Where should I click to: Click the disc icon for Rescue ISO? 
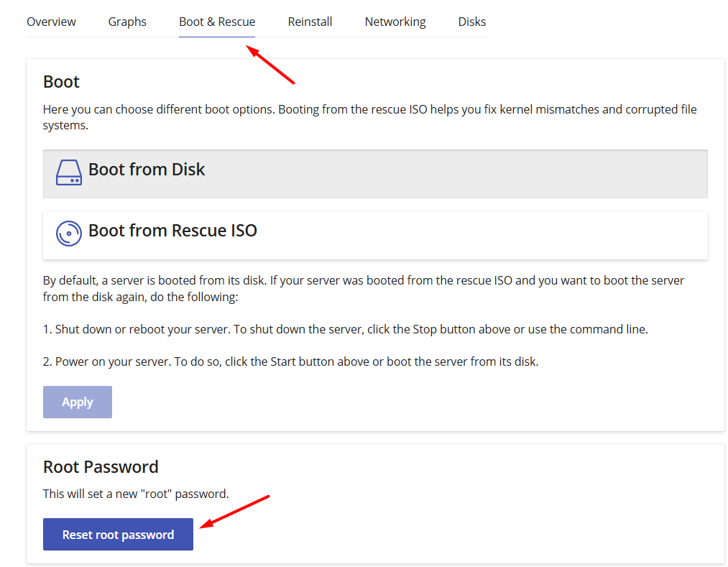point(68,234)
